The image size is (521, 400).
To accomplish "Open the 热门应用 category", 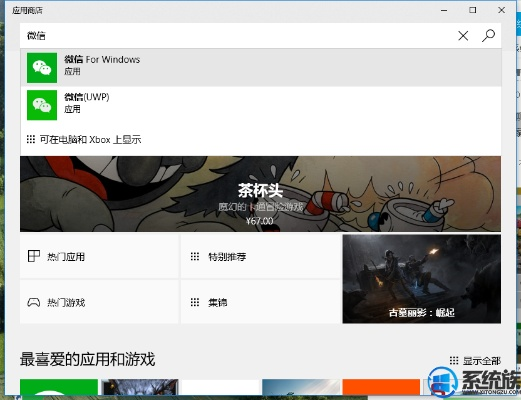I will pos(99,257).
